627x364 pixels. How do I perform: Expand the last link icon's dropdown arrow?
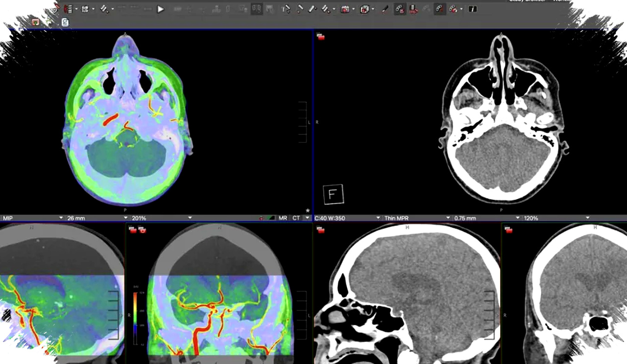(461, 9)
